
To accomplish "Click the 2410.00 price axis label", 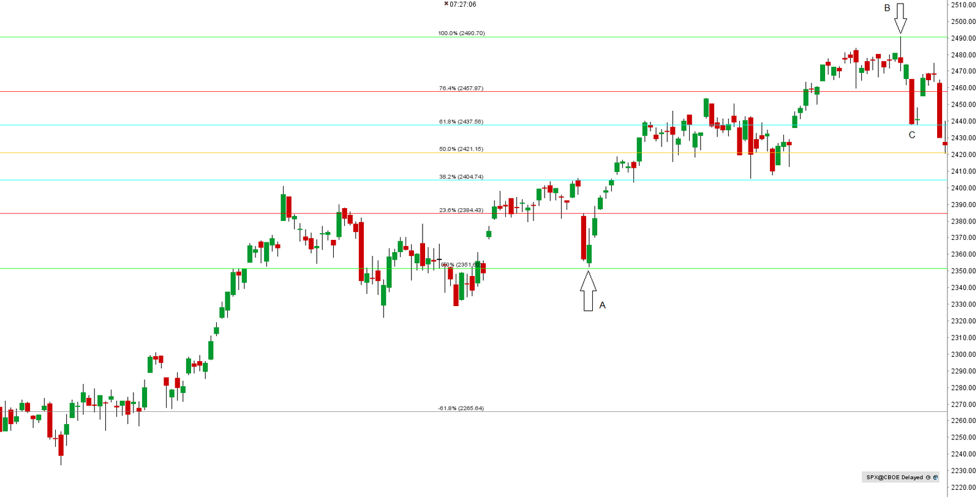I will 963,171.
